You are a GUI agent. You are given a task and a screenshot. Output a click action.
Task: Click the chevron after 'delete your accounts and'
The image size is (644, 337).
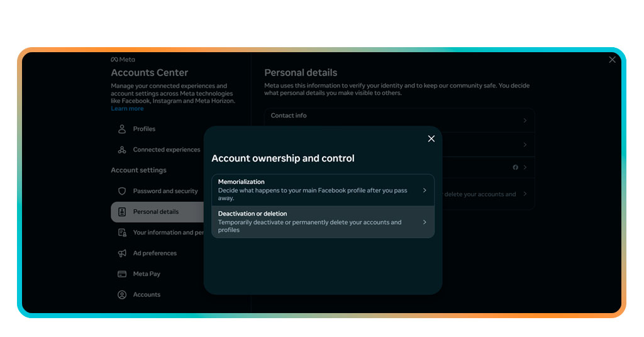coord(525,194)
